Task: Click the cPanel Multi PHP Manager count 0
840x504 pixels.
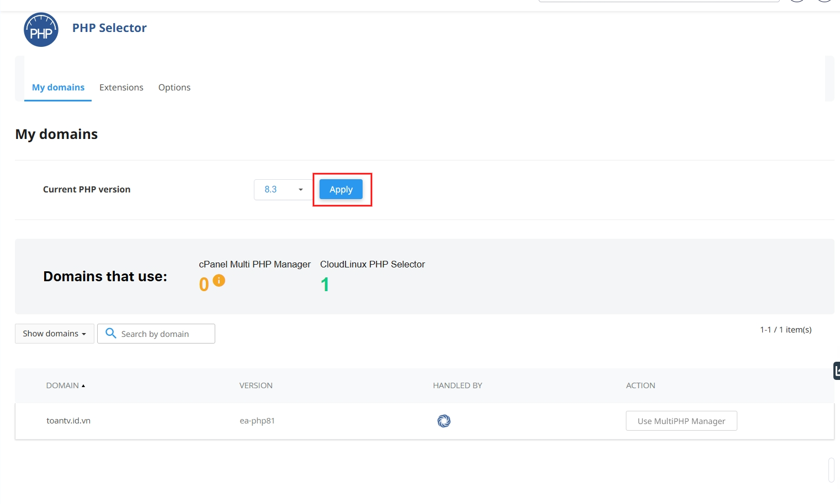Action: [x=204, y=285]
